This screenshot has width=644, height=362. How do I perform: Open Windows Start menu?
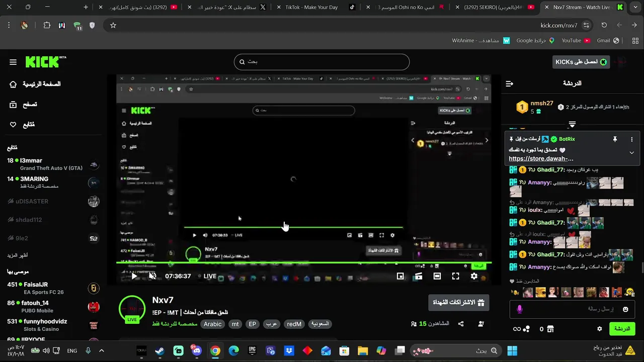[512, 351]
